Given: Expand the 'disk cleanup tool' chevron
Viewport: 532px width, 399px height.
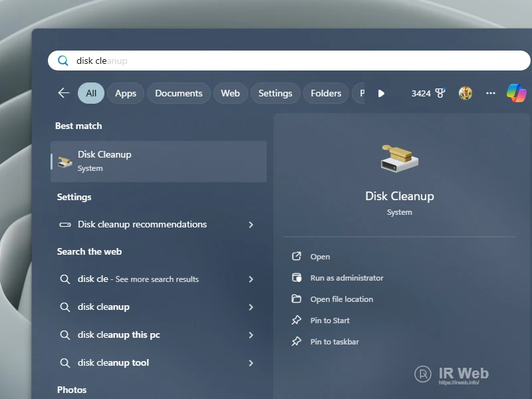Looking at the screenshot, I should (x=251, y=363).
